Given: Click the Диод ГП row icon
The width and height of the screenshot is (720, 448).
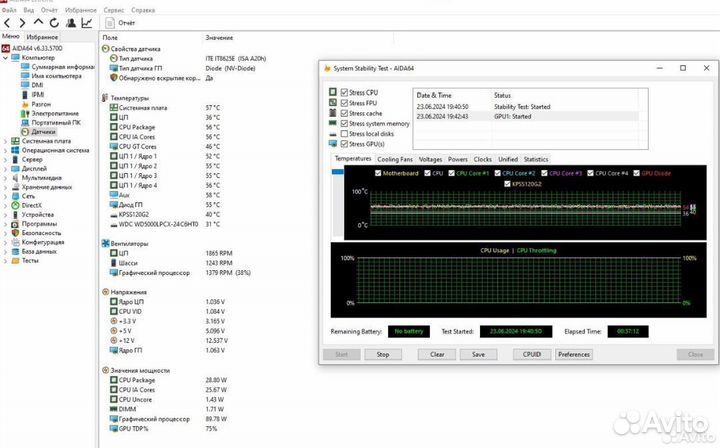Looking at the screenshot, I should (x=114, y=205).
